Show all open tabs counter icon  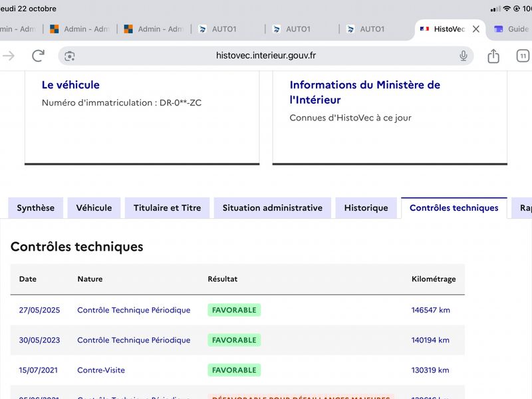pyautogui.click(x=523, y=56)
